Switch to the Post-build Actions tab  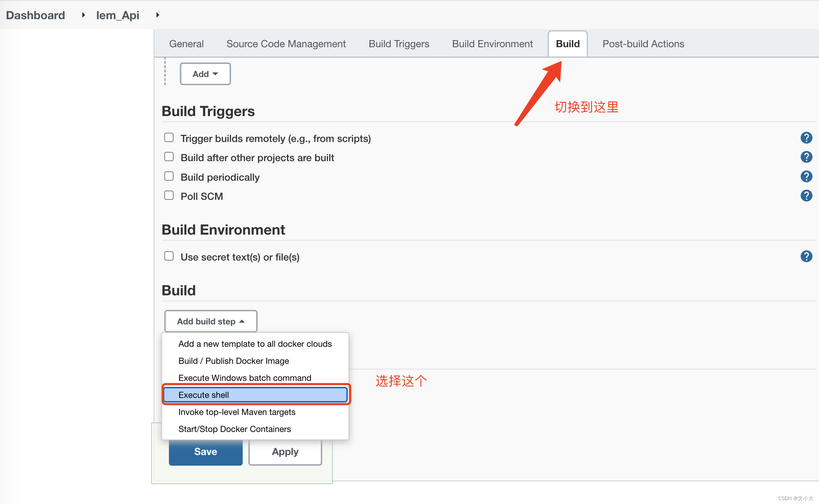643,43
